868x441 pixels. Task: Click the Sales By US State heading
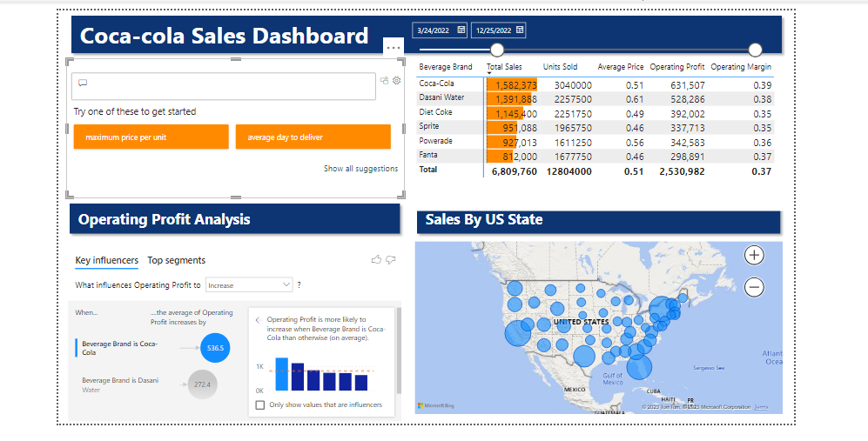484,220
